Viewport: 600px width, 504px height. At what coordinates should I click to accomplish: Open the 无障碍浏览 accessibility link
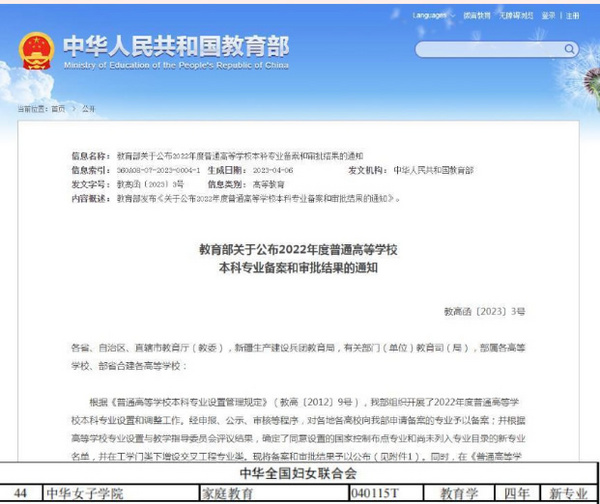click(516, 15)
